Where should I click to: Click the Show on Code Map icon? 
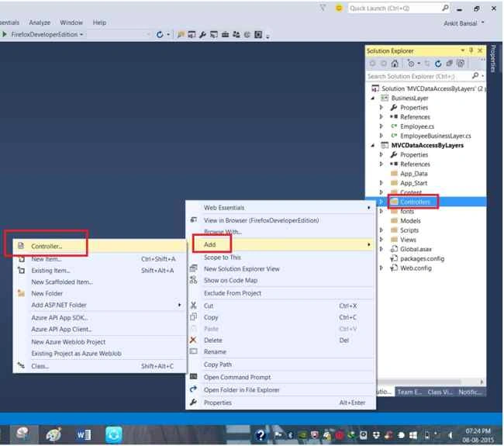point(193,280)
